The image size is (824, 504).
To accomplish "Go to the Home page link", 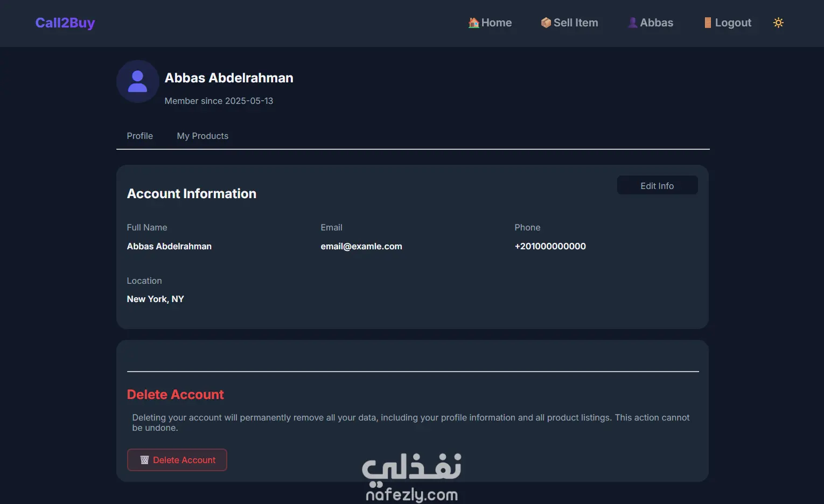I will pyautogui.click(x=497, y=23).
